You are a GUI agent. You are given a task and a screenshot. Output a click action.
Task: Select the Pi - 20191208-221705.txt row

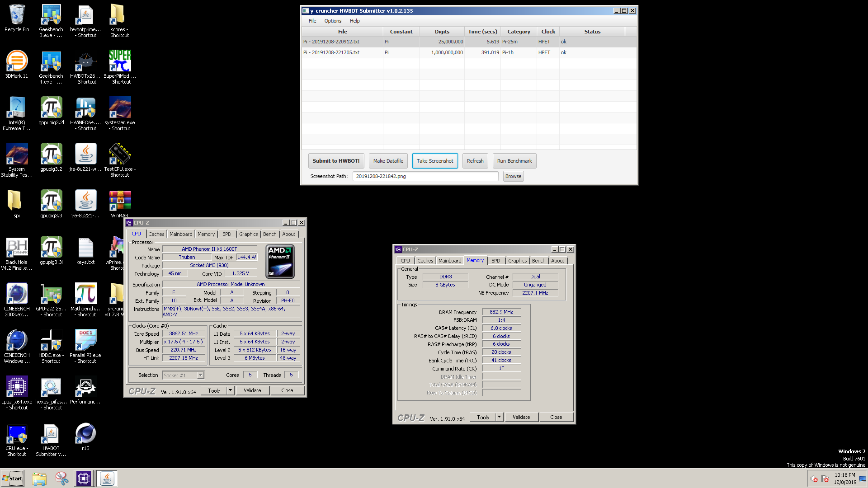[x=469, y=52]
